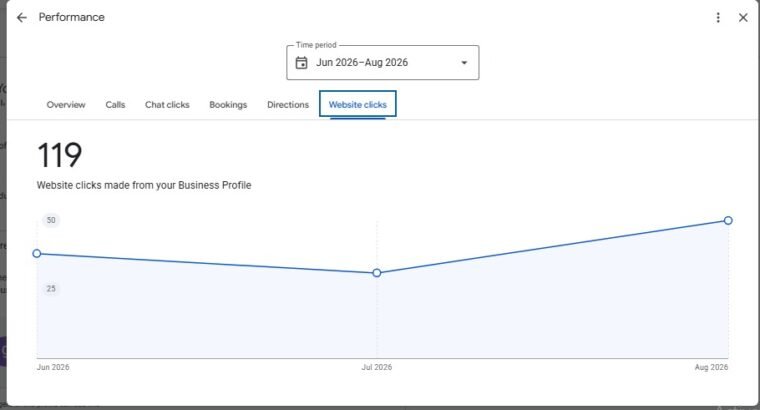Open the Chat clicks tab
Viewport: 760px width, 410px height.
167,105
